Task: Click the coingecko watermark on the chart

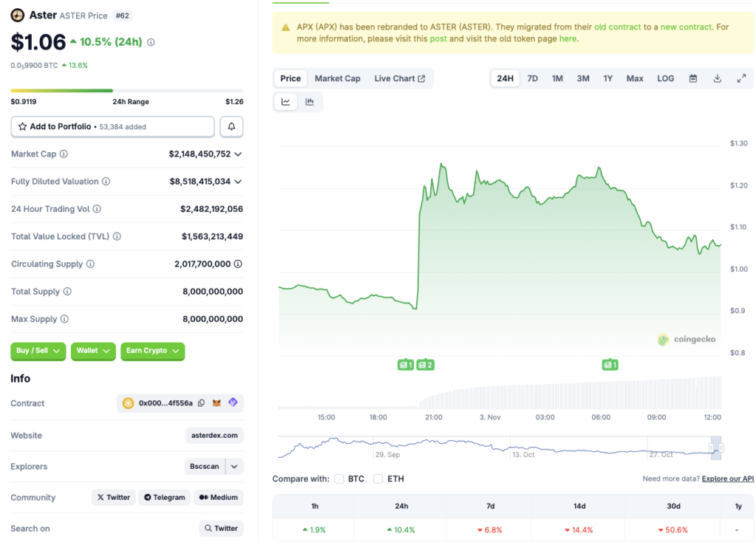Action: click(687, 340)
